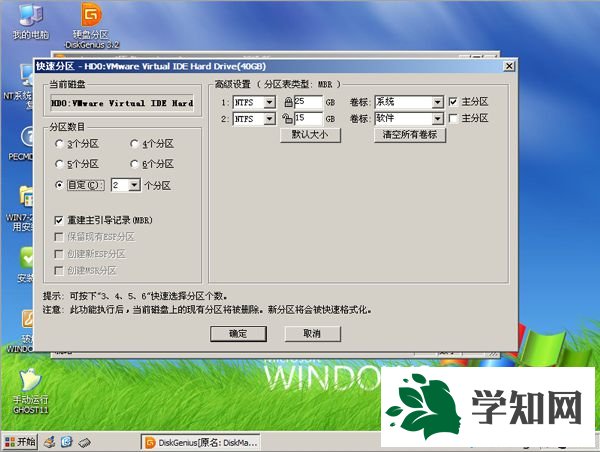This screenshot has width=600, height=452.
Task: Open file system dropdown for partition 1
Action: coord(269,103)
